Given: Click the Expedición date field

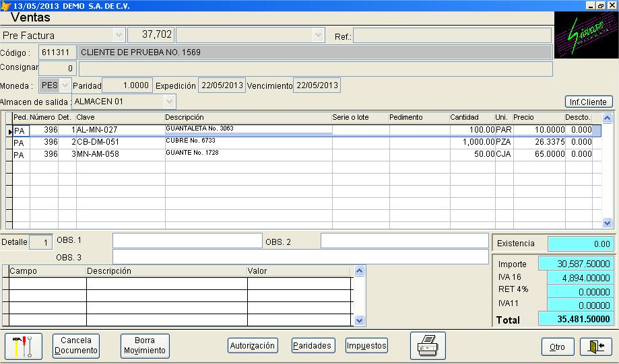Looking at the screenshot, I should (222, 85).
